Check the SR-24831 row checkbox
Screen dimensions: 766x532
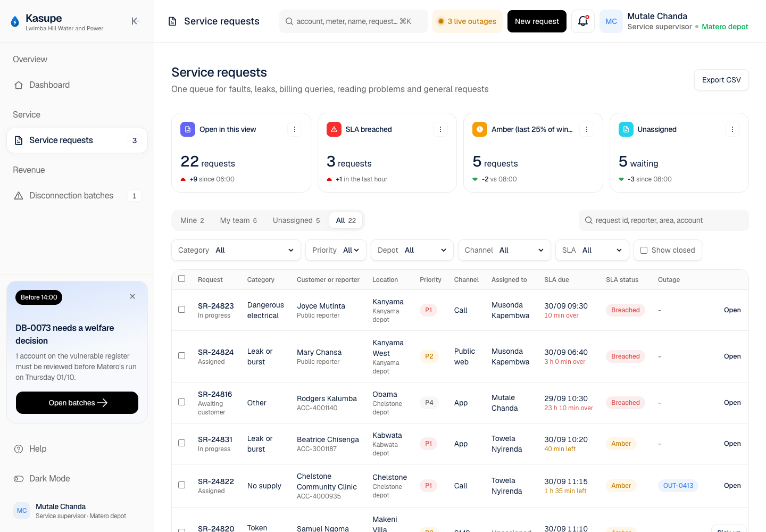(x=181, y=443)
